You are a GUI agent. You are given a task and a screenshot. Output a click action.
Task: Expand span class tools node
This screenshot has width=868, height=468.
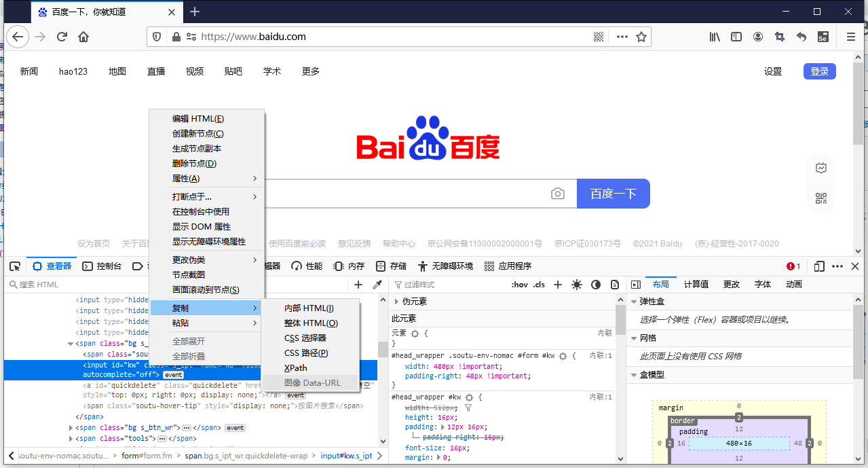[71, 439]
